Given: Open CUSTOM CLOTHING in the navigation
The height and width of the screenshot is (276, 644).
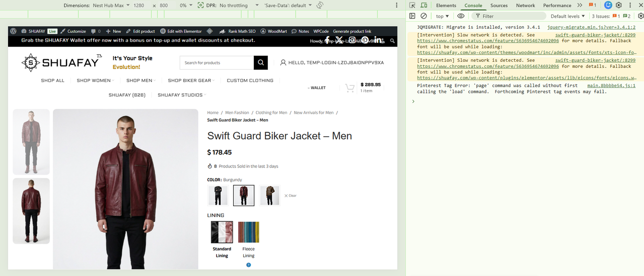Looking at the screenshot, I should point(250,80).
